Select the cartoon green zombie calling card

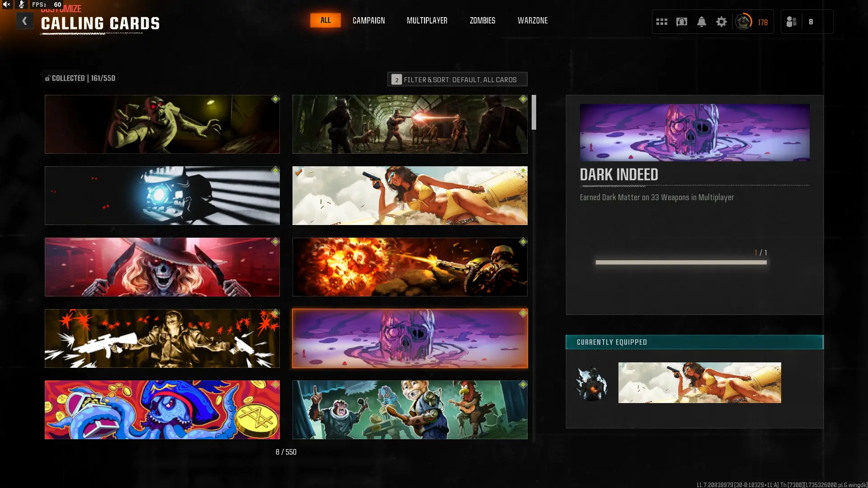(x=162, y=124)
